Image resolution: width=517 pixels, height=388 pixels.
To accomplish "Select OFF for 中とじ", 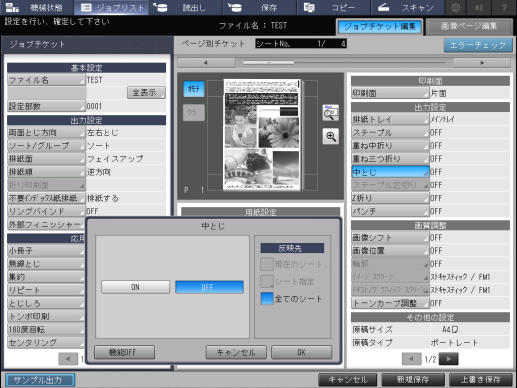I will coord(209,287).
